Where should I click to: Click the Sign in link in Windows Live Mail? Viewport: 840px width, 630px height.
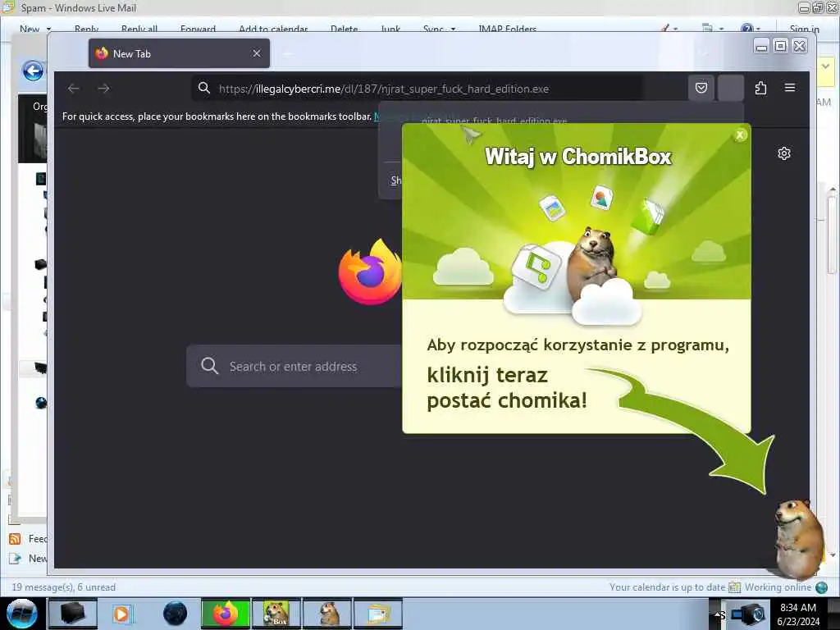[x=804, y=29]
